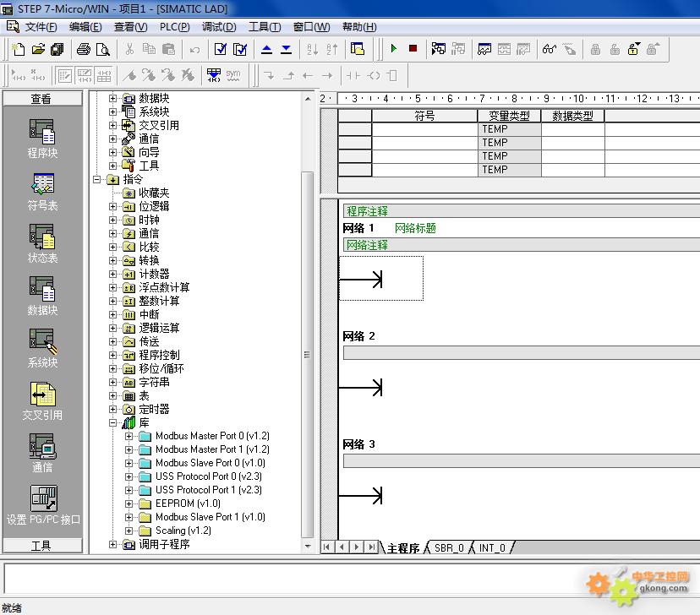
Task: Open the 窗口(W) menu
Action: pyautogui.click(x=312, y=27)
